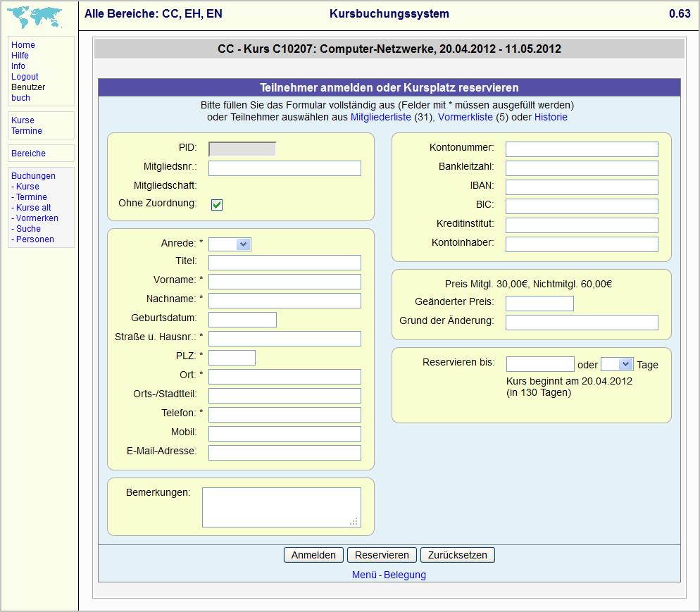This screenshot has width=700, height=612.
Task: Focus the Geburtsdatum input field
Action: click(x=242, y=320)
